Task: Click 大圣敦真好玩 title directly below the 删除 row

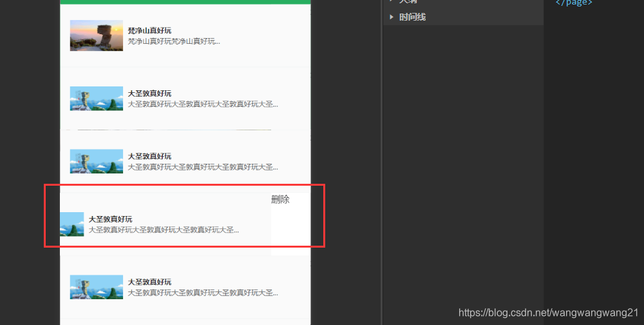Action: (x=149, y=282)
